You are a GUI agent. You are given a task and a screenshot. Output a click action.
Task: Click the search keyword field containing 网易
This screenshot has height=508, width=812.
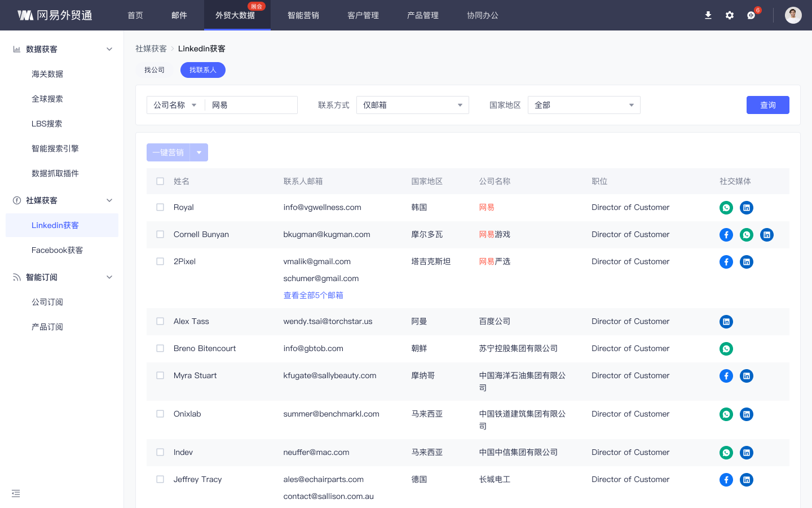(x=251, y=105)
